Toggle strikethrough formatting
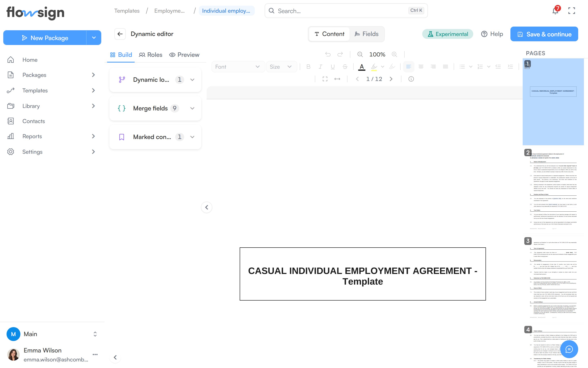Viewport: 588px width, 368px height. tap(345, 67)
